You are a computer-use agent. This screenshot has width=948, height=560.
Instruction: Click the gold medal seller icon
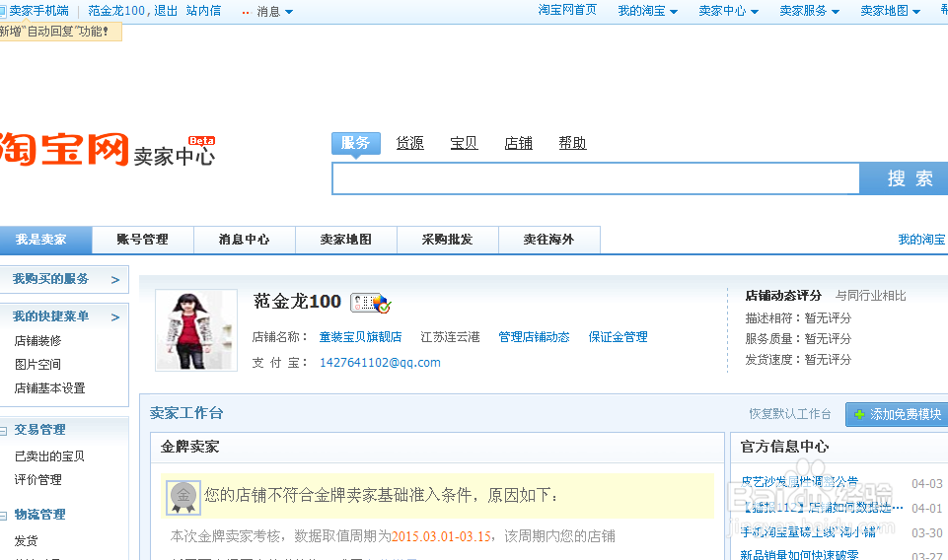[183, 497]
